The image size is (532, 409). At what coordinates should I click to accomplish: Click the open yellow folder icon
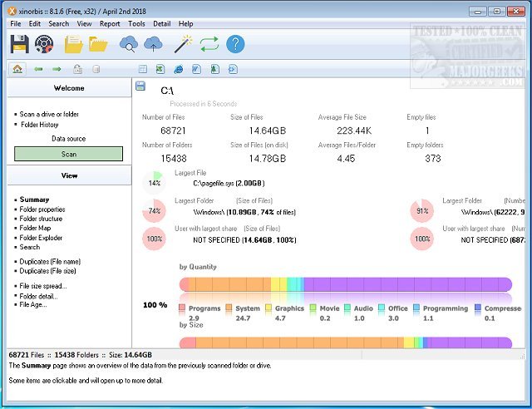click(98, 44)
